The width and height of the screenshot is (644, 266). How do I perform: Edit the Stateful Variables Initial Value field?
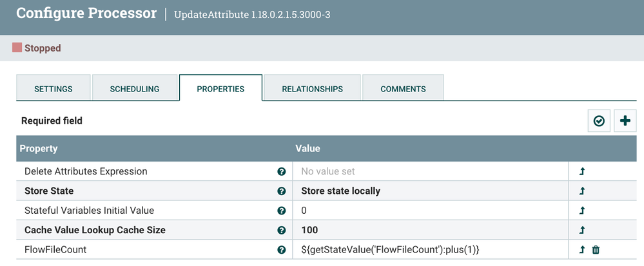point(430,211)
